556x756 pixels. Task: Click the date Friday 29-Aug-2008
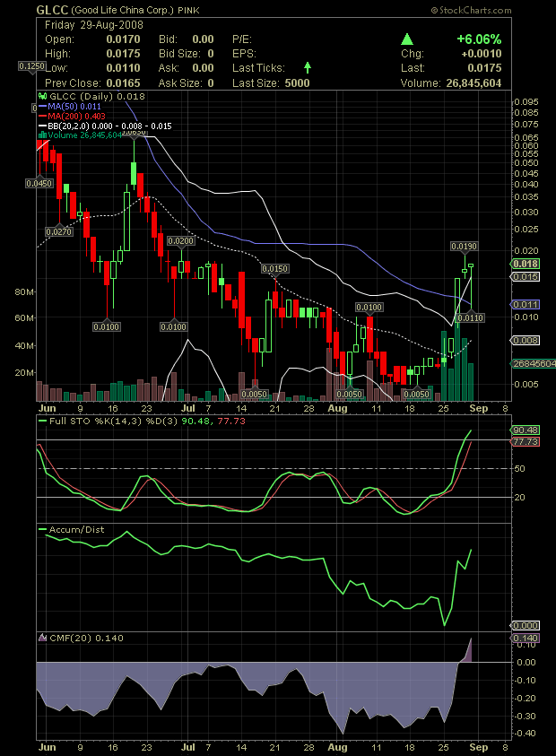[94, 25]
